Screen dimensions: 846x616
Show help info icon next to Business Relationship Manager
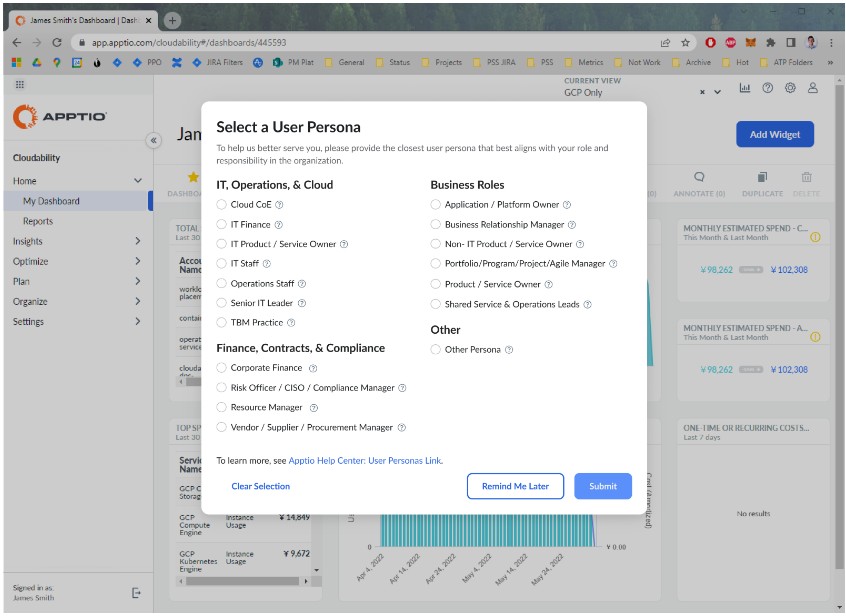(572, 225)
